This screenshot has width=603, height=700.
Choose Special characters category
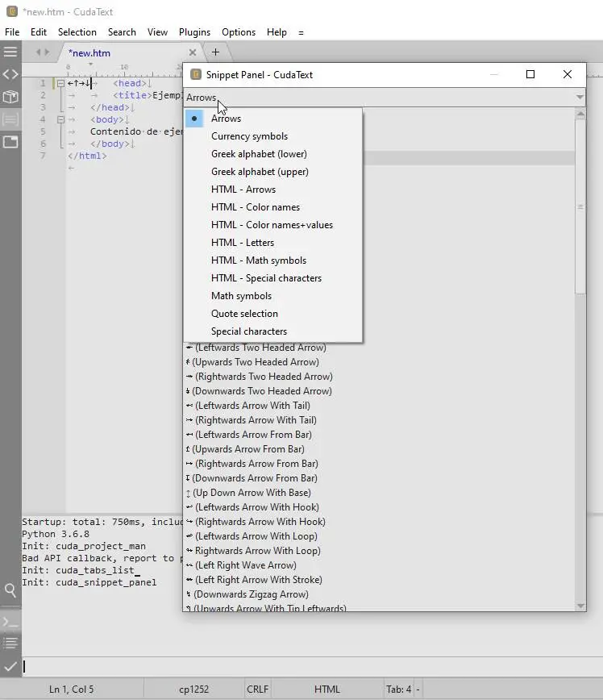click(x=273, y=331)
